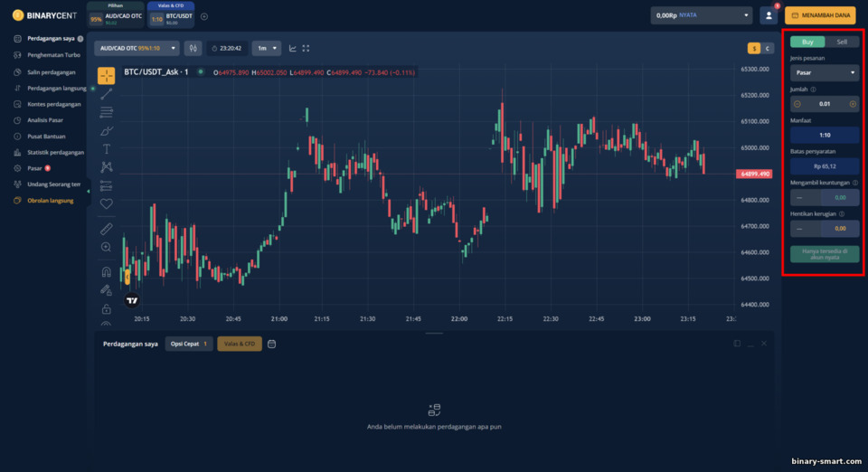This screenshot has width=868, height=472.
Task: Select the crosshair cursor tool
Action: (x=107, y=75)
